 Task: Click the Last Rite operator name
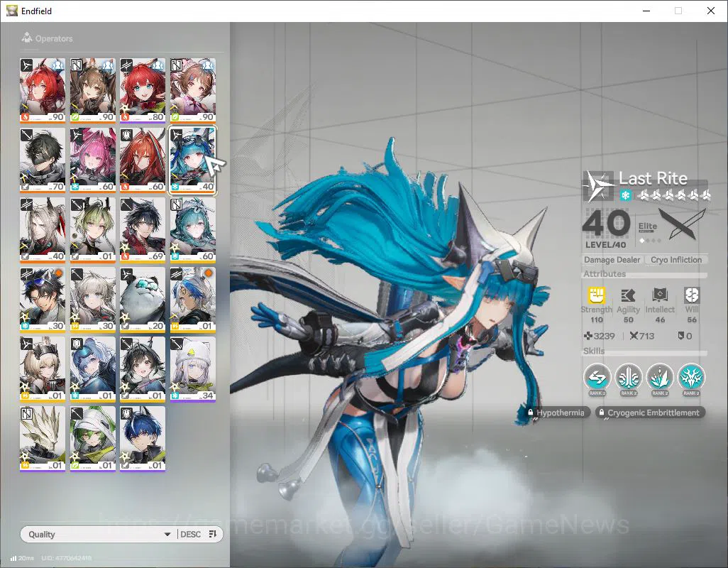tap(653, 178)
